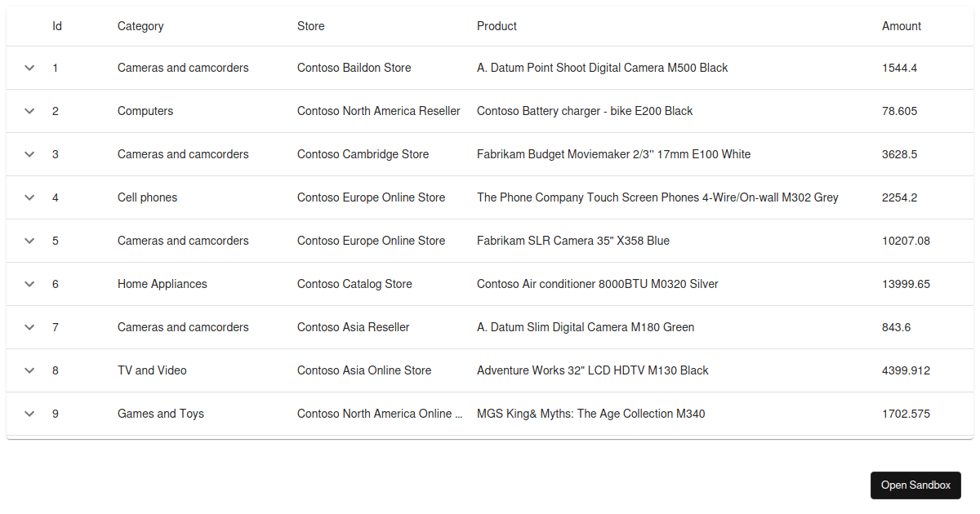Click Adventure Works 32" LCD HDTV product
980x514 pixels.
592,370
